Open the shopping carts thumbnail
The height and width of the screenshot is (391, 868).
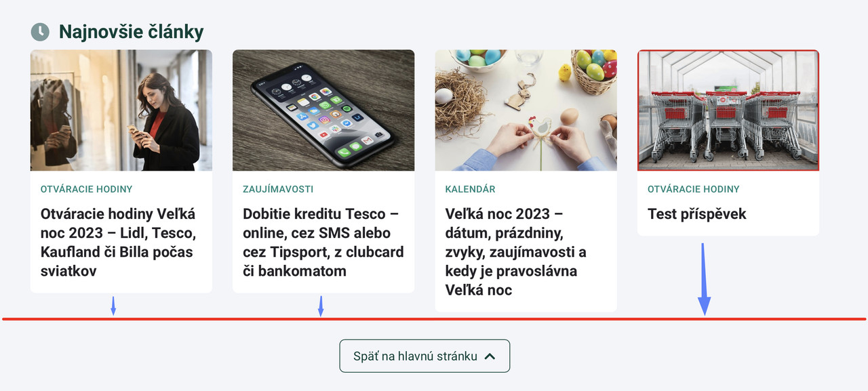coord(728,110)
